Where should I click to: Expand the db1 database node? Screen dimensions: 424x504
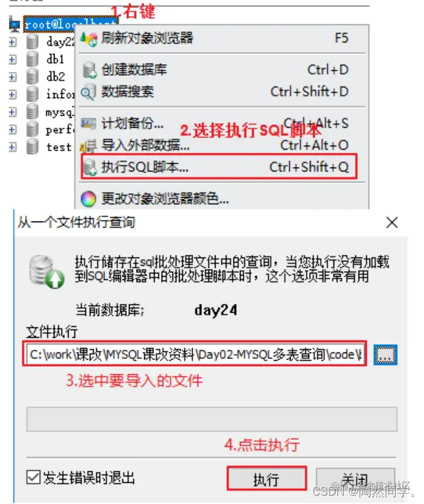click(12, 59)
